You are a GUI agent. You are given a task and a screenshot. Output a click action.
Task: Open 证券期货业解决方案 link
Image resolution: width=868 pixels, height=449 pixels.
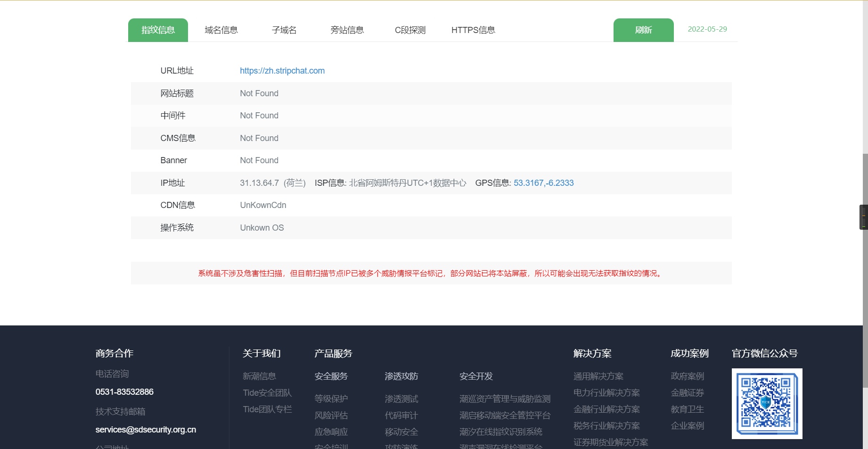click(x=611, y=442)
